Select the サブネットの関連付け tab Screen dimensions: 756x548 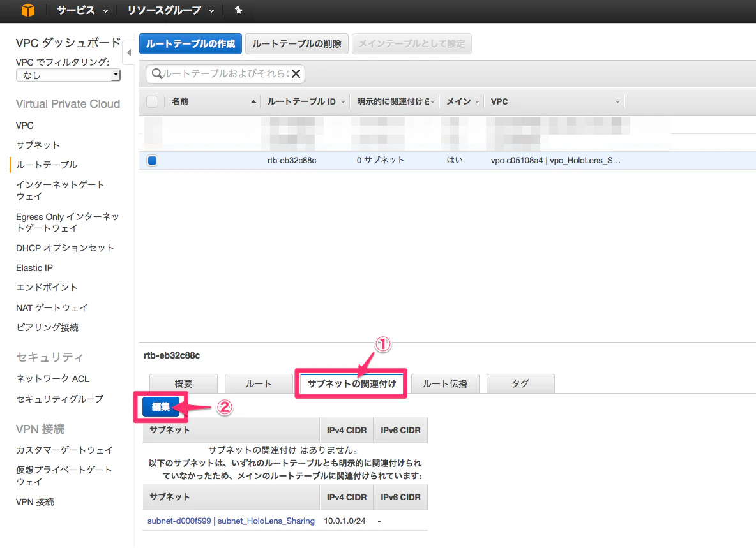click(351, 384)
